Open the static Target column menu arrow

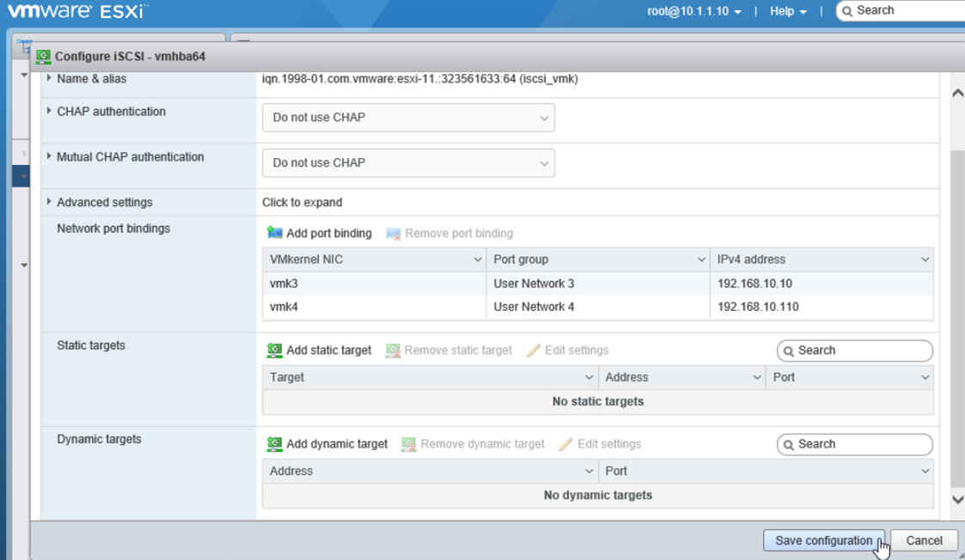(589, 378)
